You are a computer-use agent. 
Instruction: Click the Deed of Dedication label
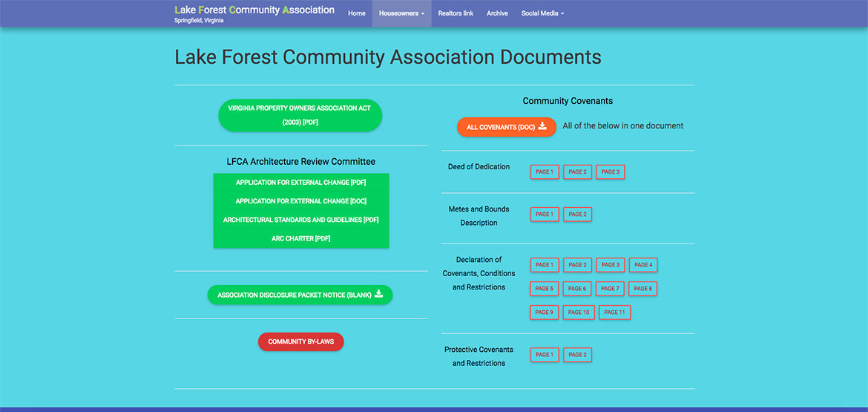479,167
